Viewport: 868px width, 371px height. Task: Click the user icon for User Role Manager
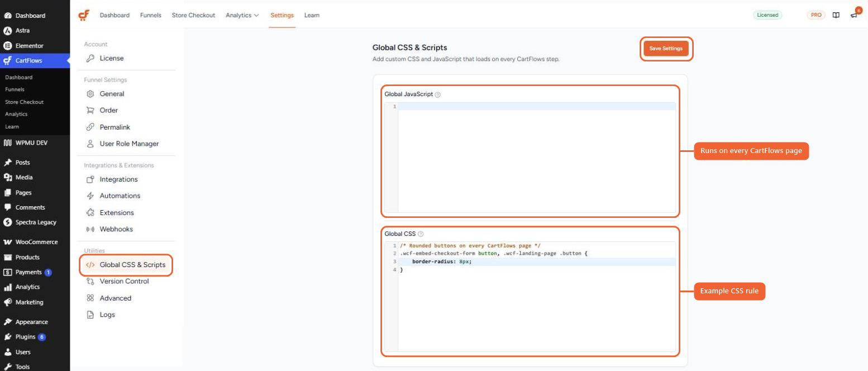90,144
